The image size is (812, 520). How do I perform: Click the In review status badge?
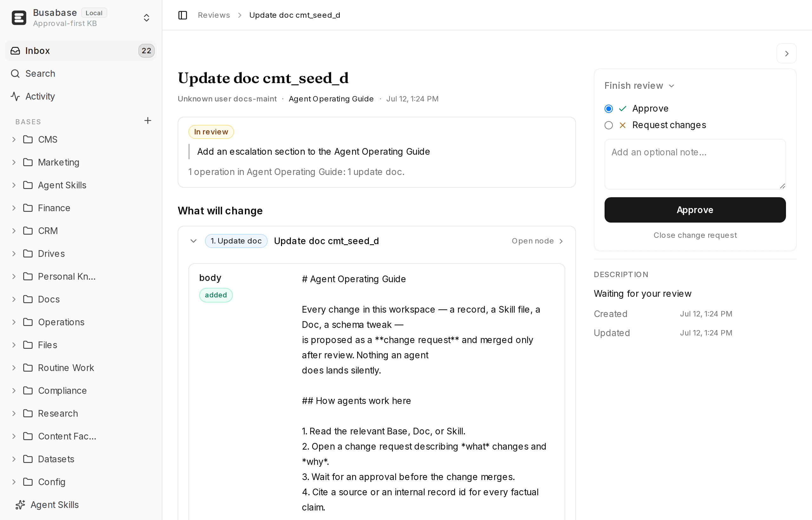[211, 132]
